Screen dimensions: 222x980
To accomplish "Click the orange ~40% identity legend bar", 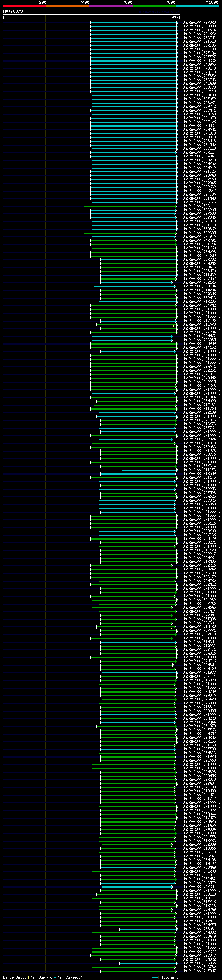I will (68, 6).
